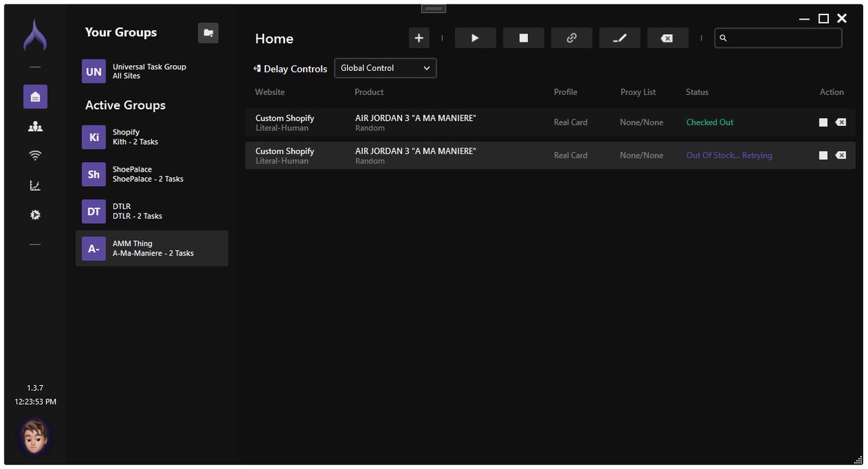868x469 pixels.
Task: Delete the Checked Out task
Action: pyautogui.click(x=841, y=122)
